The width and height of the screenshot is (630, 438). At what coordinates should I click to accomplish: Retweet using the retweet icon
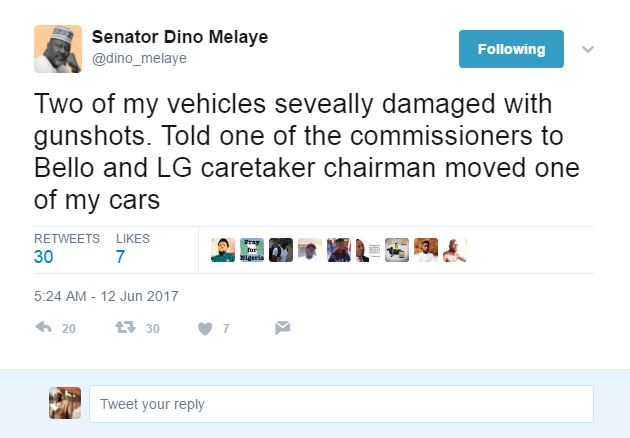click(127, 327)
